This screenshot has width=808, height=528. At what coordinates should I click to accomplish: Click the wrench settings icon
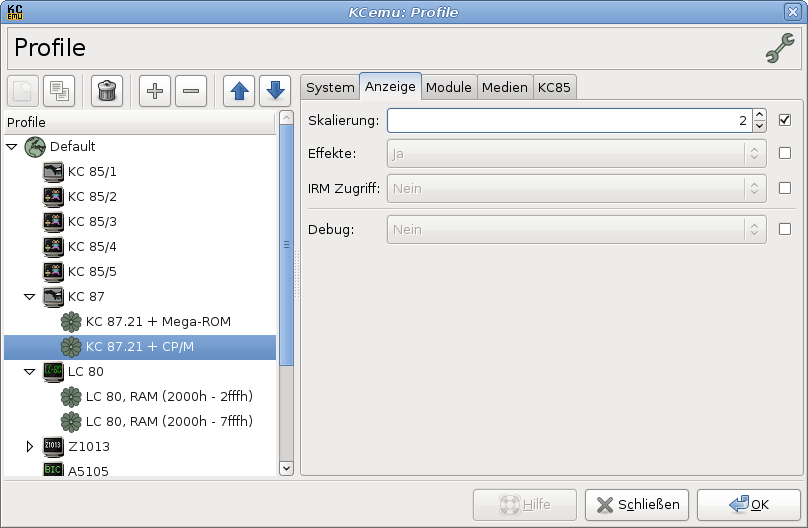click(x=780, y=48)
